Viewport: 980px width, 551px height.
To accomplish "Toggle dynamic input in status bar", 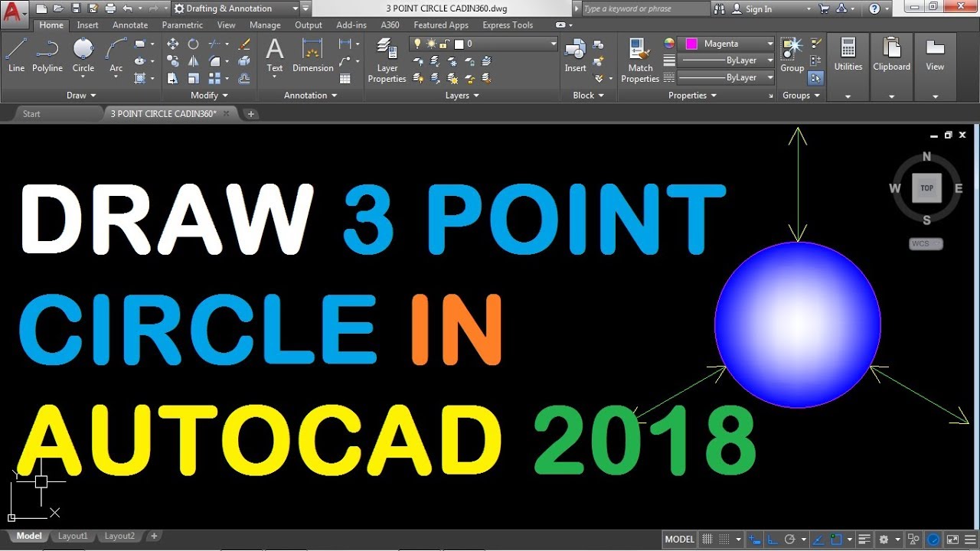I will [x=756, y=540].
